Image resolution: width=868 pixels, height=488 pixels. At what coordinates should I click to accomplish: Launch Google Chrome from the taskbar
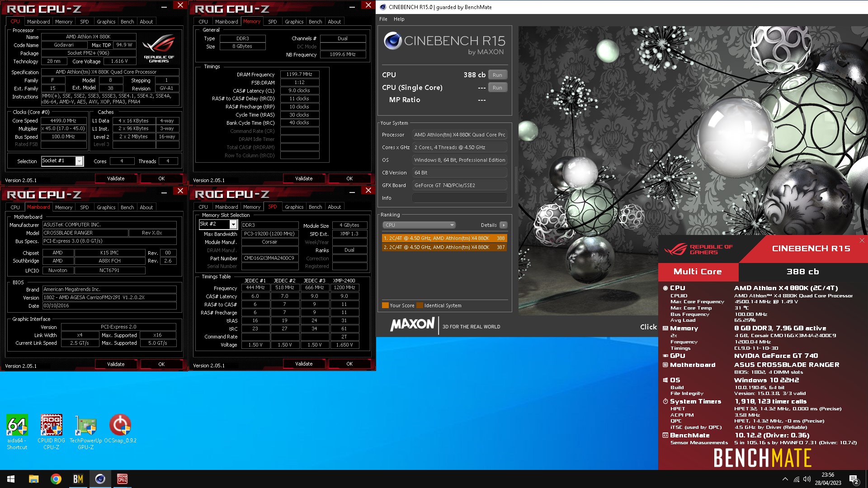(x=56, y=479)
